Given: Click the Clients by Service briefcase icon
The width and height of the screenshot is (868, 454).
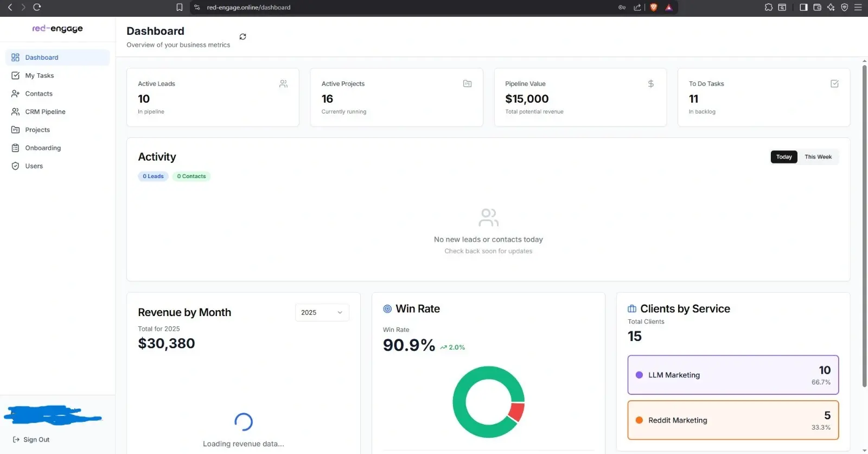Looking at the screenshot, I should 632,308.
